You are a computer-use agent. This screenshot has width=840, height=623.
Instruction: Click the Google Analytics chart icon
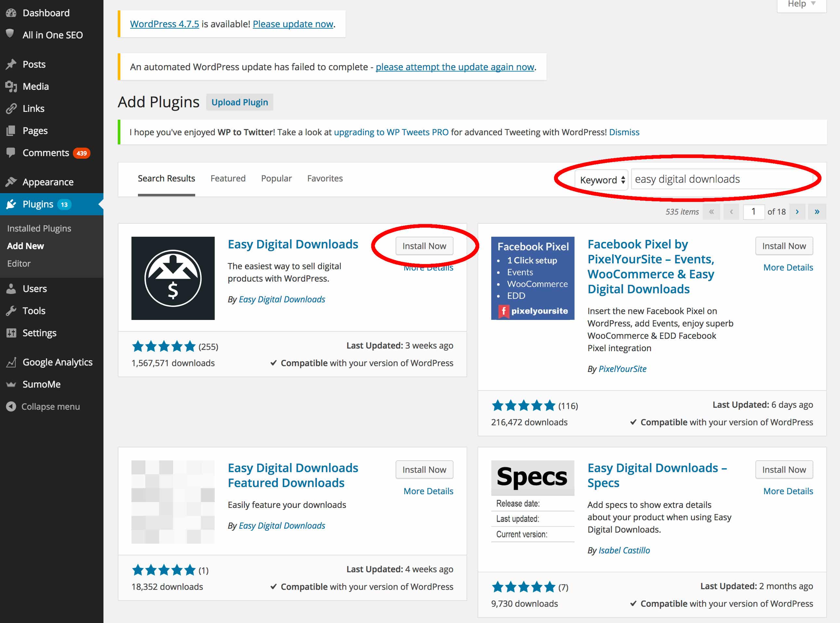tap(11, 362)
